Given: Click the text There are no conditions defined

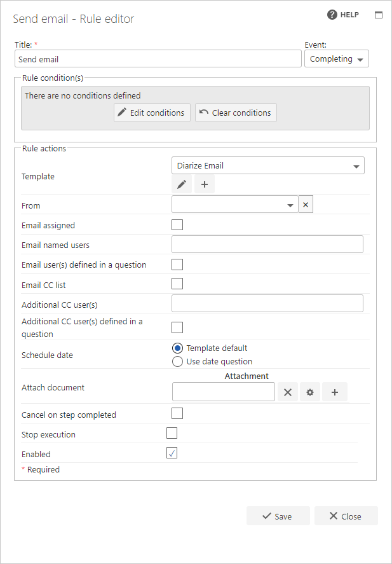Looking at the screenshot, I should coord(83,95).
